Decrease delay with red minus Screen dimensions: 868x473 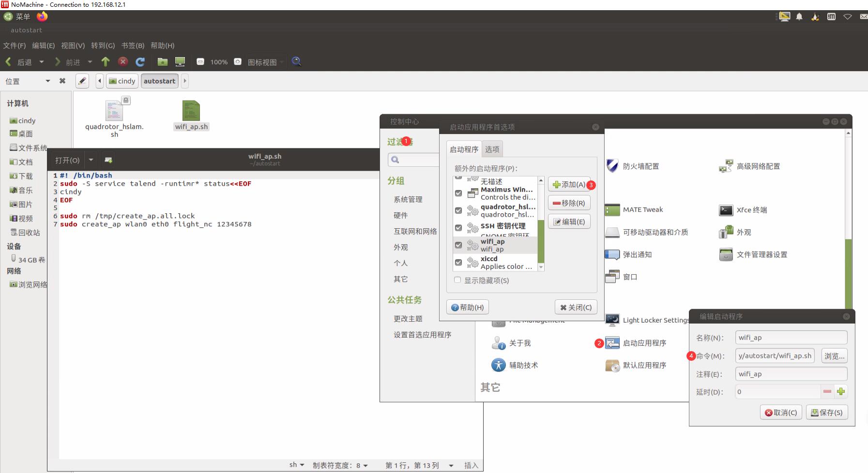click(x=827, y=391)
